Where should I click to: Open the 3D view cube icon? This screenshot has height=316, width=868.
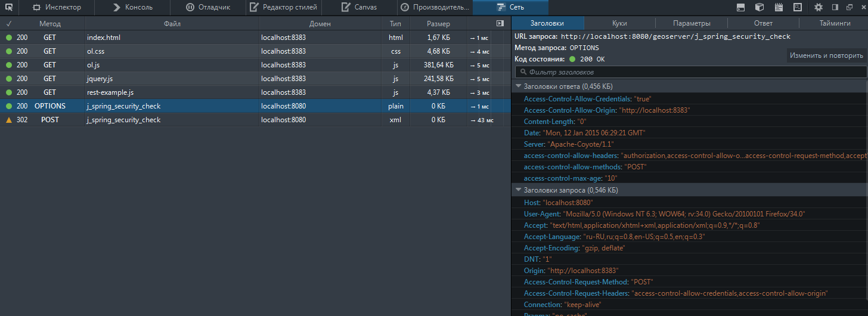(759, 8)
